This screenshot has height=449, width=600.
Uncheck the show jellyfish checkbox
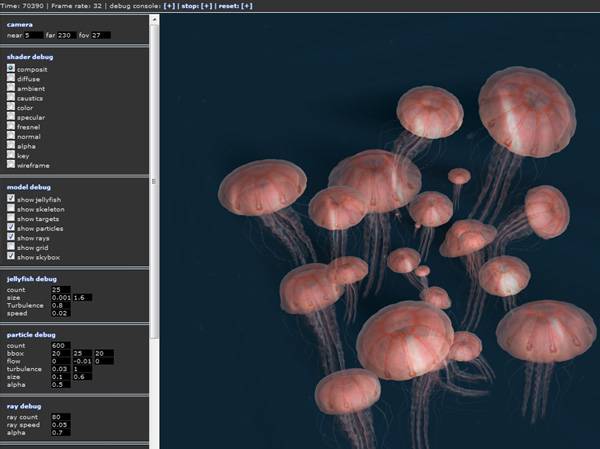point(11,199)
